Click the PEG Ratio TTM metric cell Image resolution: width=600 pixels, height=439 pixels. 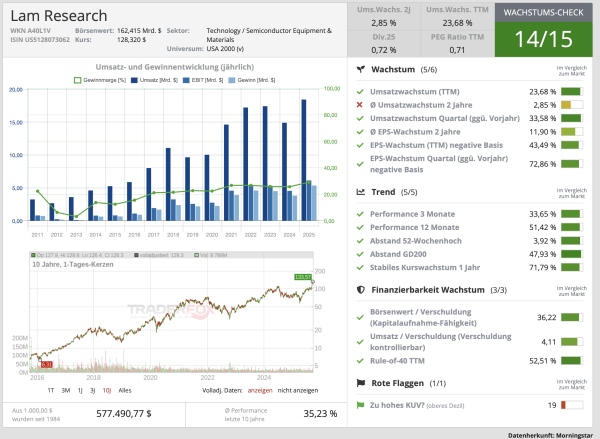pyautogui.click(x=456, y=43)
